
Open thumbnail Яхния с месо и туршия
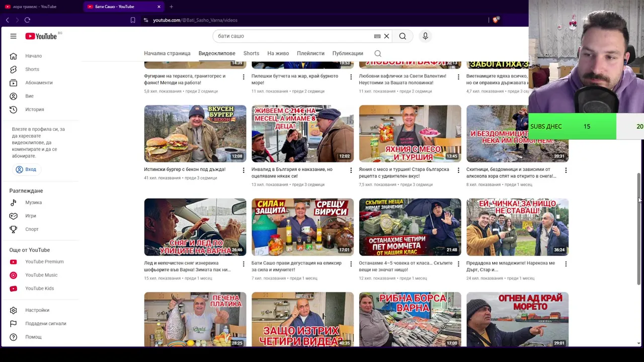(410, 134)
